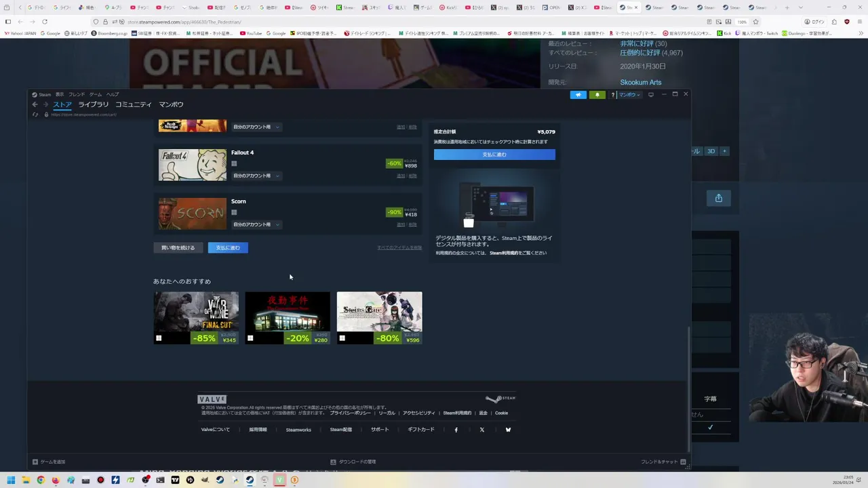Viewport: 868px width, 488px height.
Task: Open Downloads management at the bottom
Action: pos(353,462)
